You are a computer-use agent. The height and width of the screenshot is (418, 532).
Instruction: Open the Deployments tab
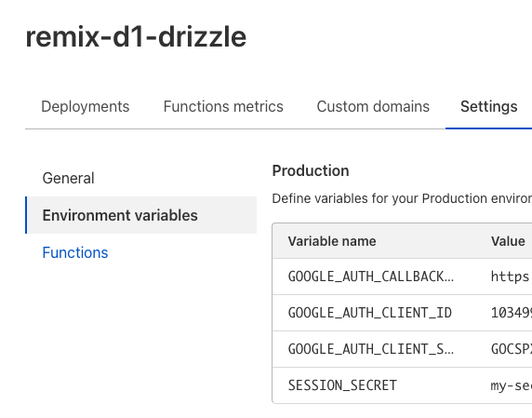86,107
